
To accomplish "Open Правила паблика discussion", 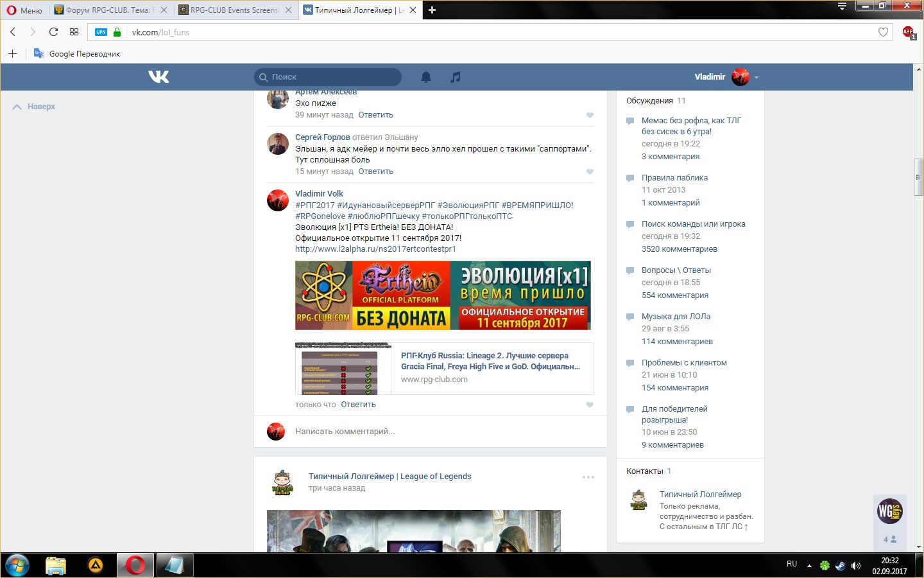I will [x=674, y=178].
